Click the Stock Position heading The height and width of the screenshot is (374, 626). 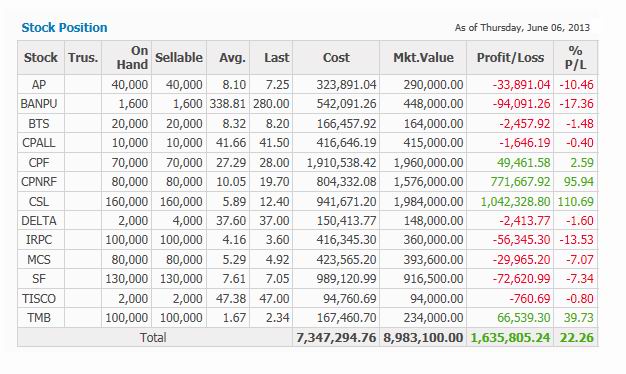click(x=64, y=28)
